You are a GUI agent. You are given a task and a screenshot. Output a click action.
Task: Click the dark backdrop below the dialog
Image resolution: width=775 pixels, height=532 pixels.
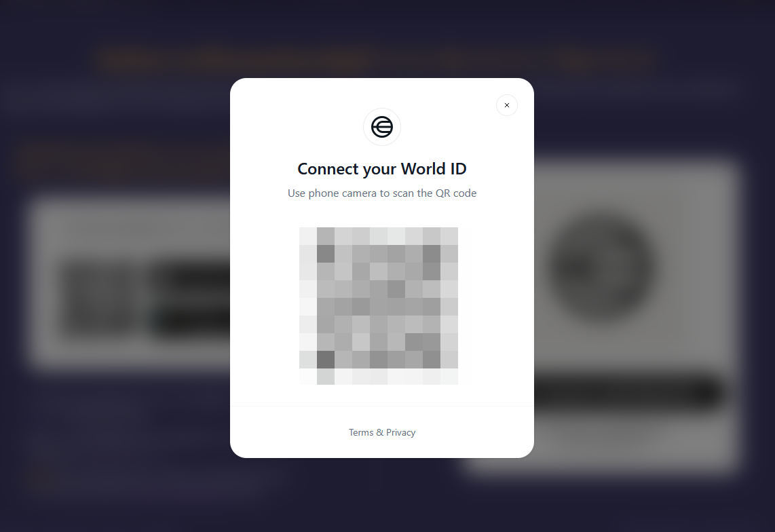[382, 495]
